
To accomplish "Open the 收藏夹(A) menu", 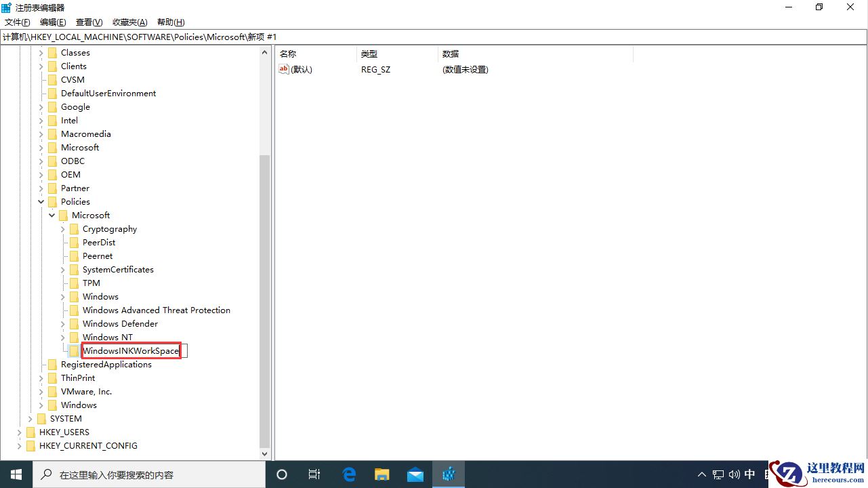I will click(x=129, y=22).
